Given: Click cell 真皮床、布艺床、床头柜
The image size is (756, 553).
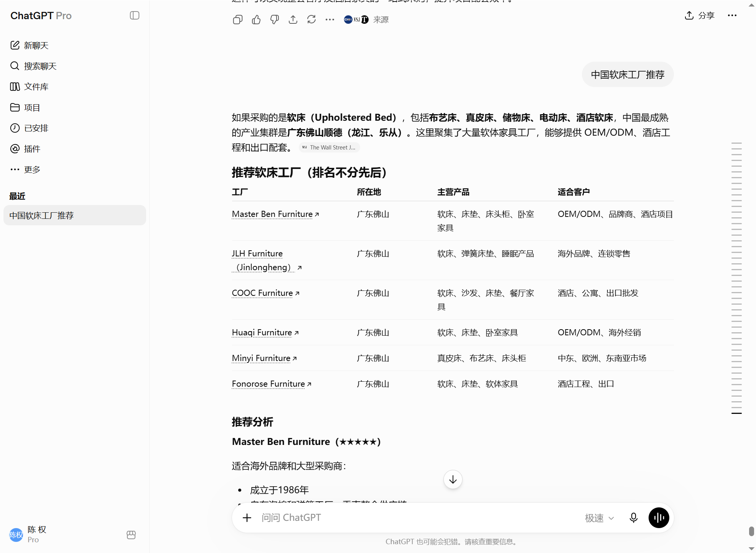Looking at the screenshot, I should pyautogui.click(x=482, y=358).
